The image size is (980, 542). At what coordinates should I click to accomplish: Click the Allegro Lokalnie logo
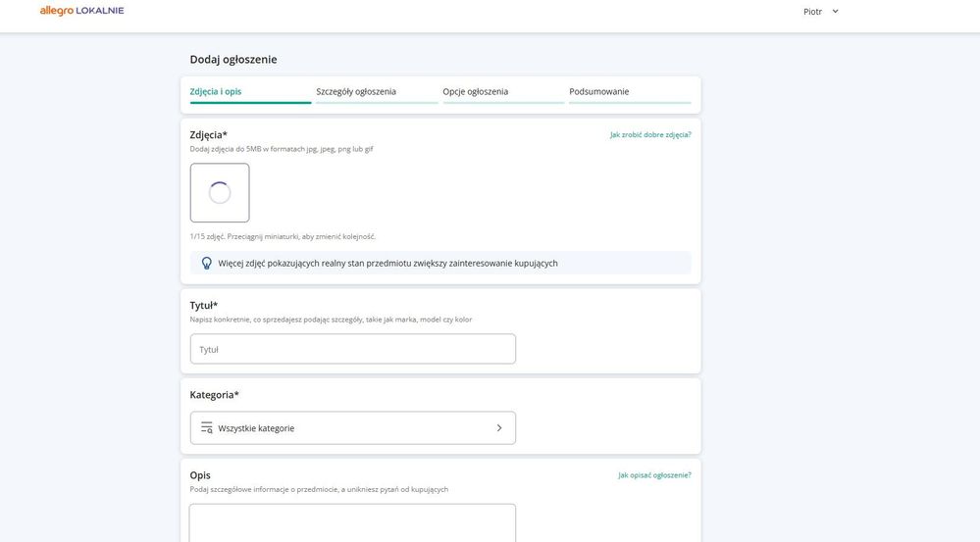(x=81, y=11)
